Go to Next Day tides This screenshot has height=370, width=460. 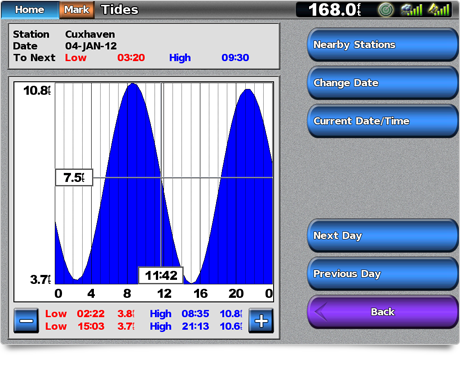click(383, 235)
